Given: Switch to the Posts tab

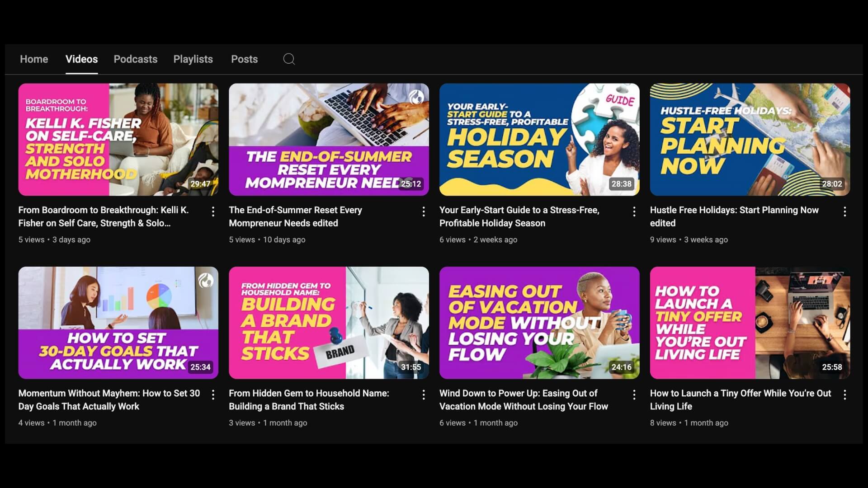Looking at the screenshot, I should tap(244, 59).
